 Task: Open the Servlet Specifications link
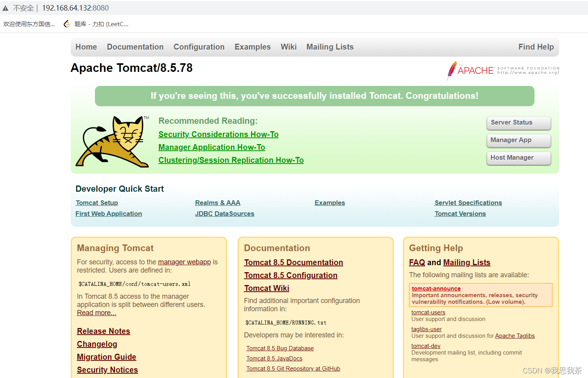pos(468,203)
